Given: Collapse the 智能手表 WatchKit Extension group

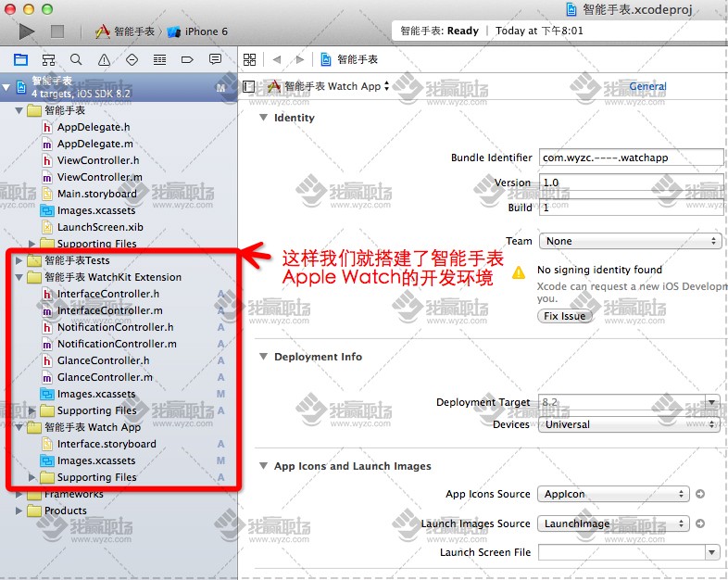Looking at the screenshot, I should (19, 277).
